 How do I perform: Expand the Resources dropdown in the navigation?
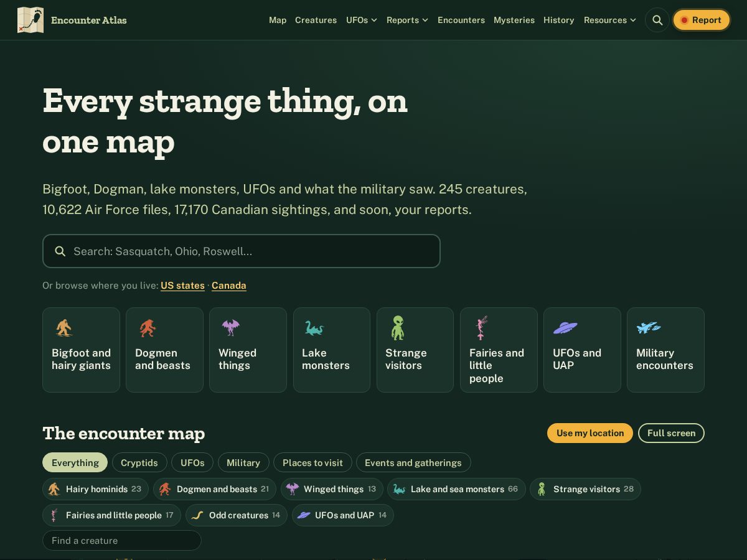click(610, 20)
